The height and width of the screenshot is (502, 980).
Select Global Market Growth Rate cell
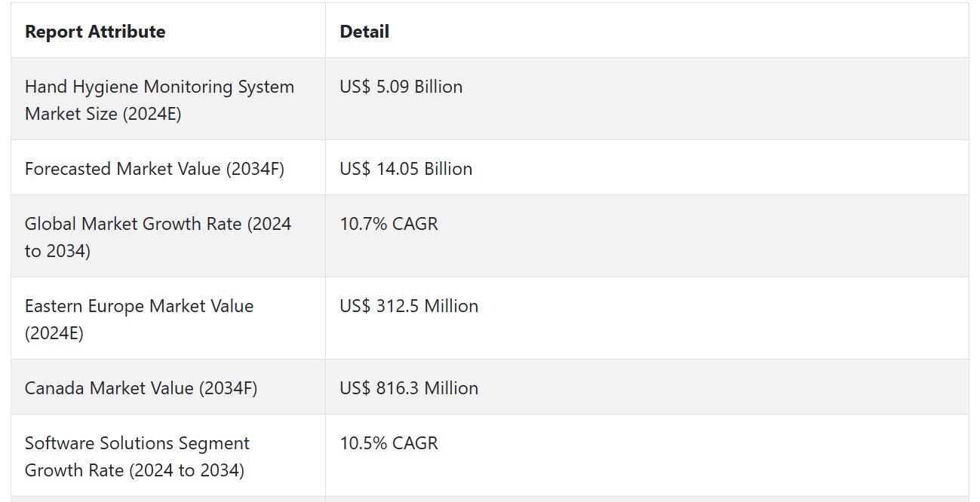pos(168,237)
